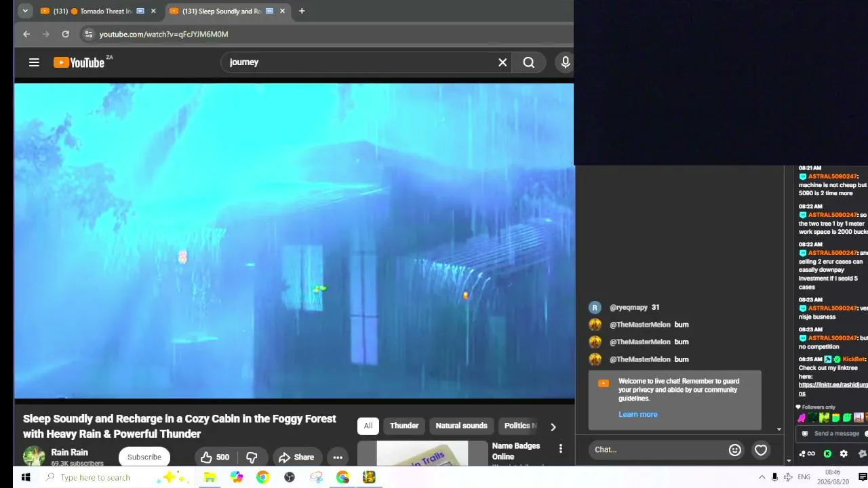Switch to the 'Tornado Threat' tab
The height and width of the screenshot is (488, 868).
(x=98, y=11)
